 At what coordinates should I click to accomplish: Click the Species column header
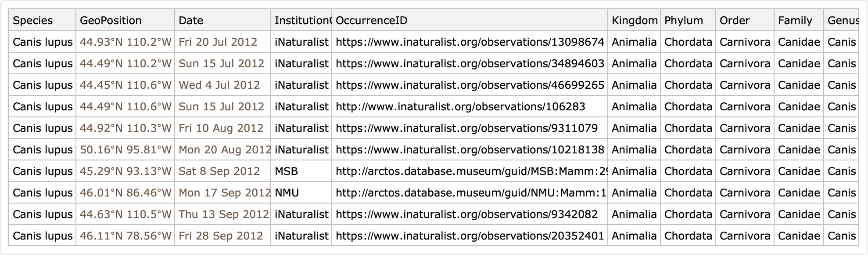(33, 21)
